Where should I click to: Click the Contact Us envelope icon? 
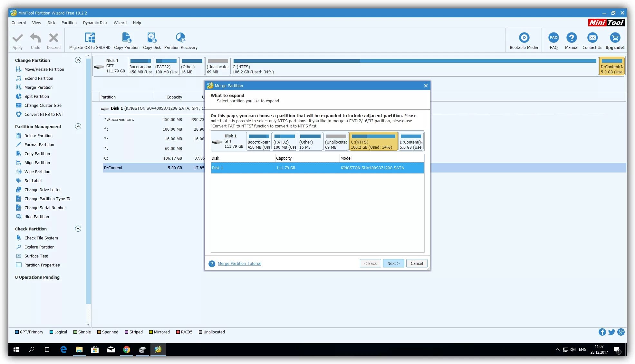tap(592, 38)
